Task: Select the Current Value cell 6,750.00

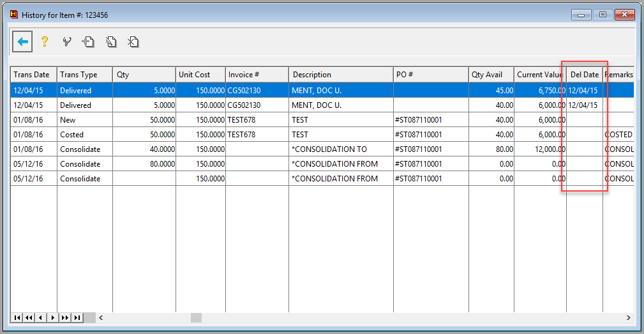Action: pyautogui.click(x=540, y=91)
